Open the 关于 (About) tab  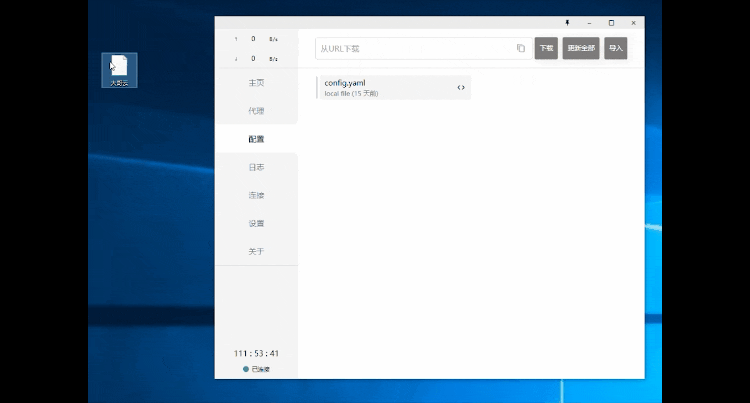point(256,251)
